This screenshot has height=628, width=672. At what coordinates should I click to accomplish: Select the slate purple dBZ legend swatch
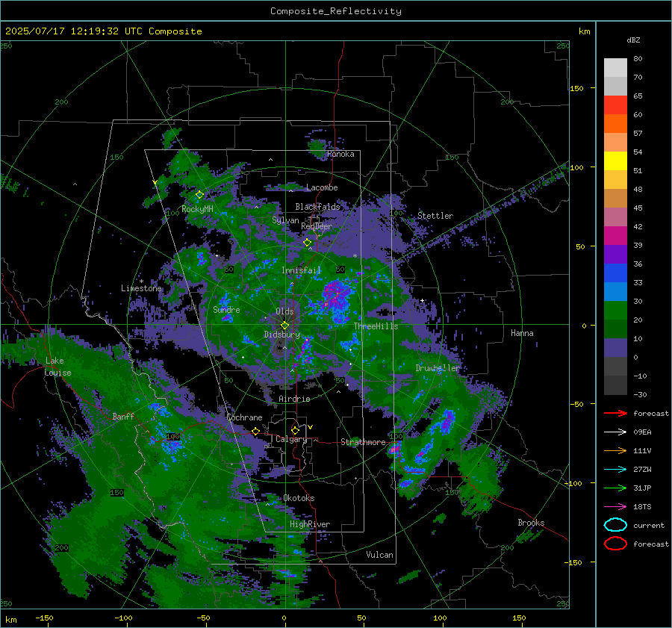click(x=615, y=347)
